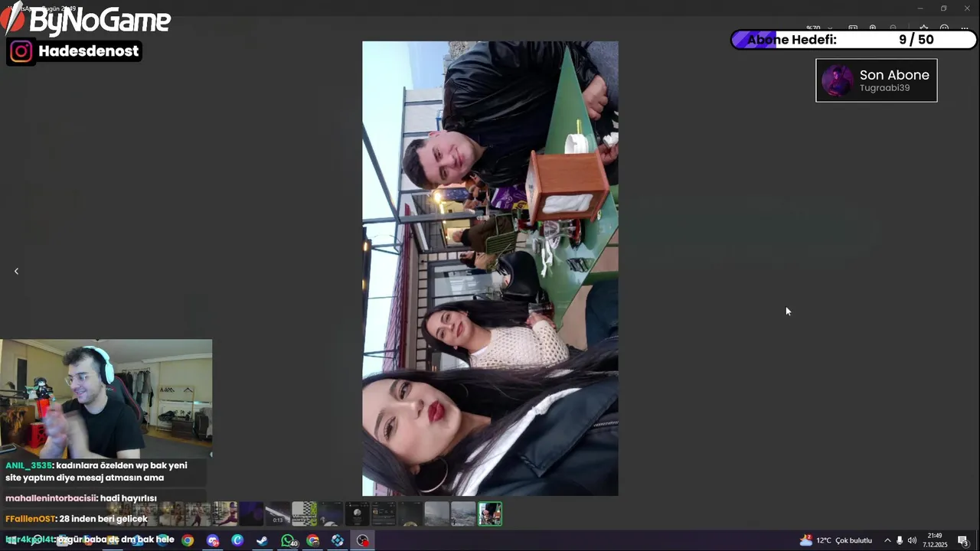Click the star favorite icon in toolbar
The height and width of the screenshot is (551, 980).
[924, 28]
